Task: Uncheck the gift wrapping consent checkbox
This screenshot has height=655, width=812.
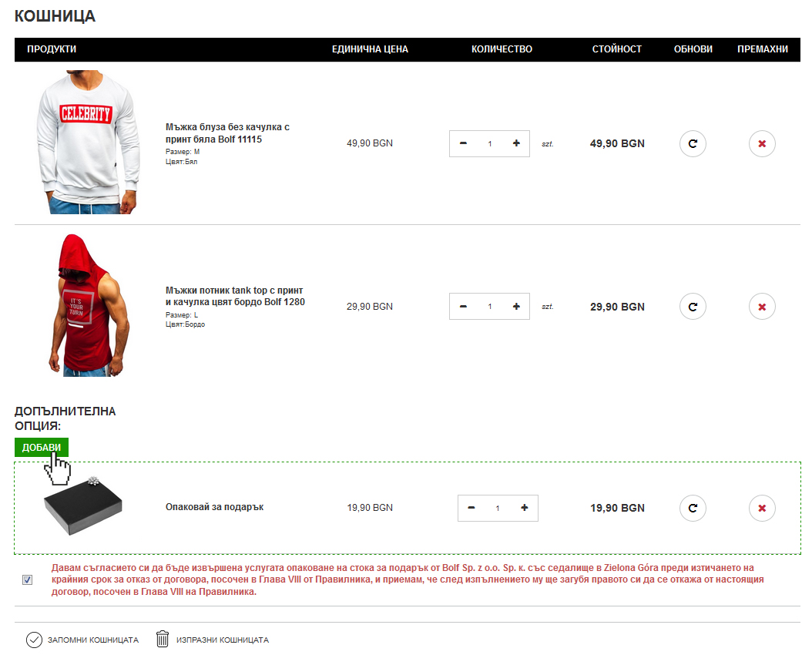Action: pos(28,580)
